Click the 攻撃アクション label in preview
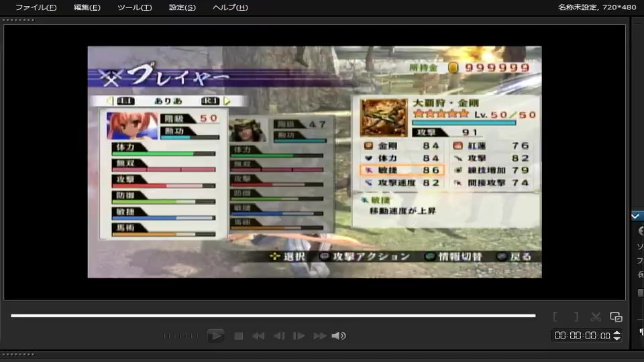The height and width of the screenshot is (362, 644). pyautogui.click(x=371, y=257)
